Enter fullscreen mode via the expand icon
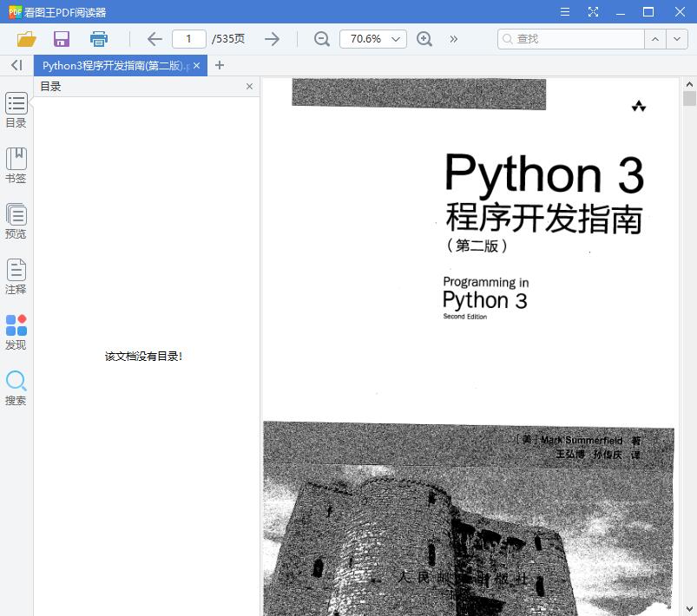The width and height of the screenshot is (697, 616). pos(594,12)
